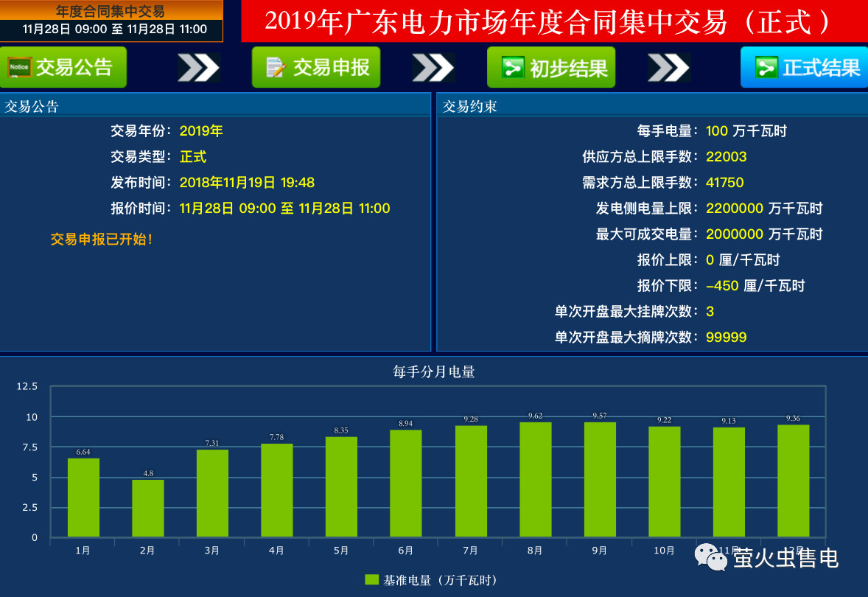The height and width of the screenshot is (597, 868).
Task: Click the Notice icon on 交易公告 button
Action: (19, 68)
